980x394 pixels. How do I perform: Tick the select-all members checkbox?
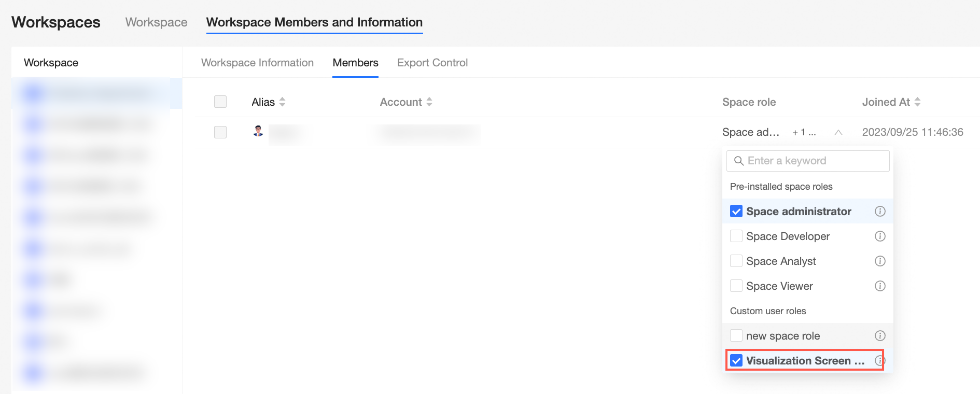(220, 102)
